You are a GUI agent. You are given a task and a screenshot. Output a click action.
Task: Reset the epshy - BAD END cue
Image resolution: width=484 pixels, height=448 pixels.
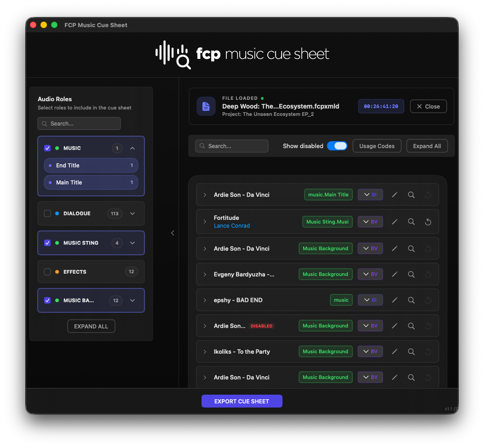[x=428, y=300]
